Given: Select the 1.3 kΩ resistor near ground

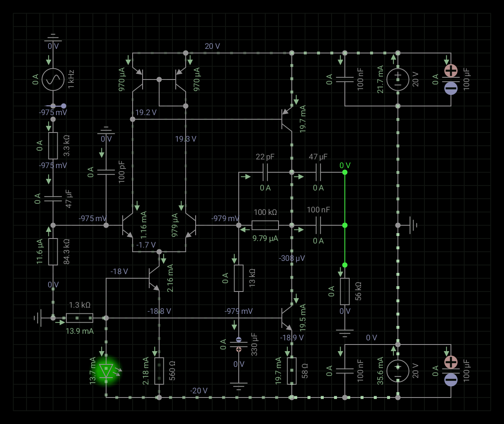Looking at the screenshot, I should coord(80,318).
